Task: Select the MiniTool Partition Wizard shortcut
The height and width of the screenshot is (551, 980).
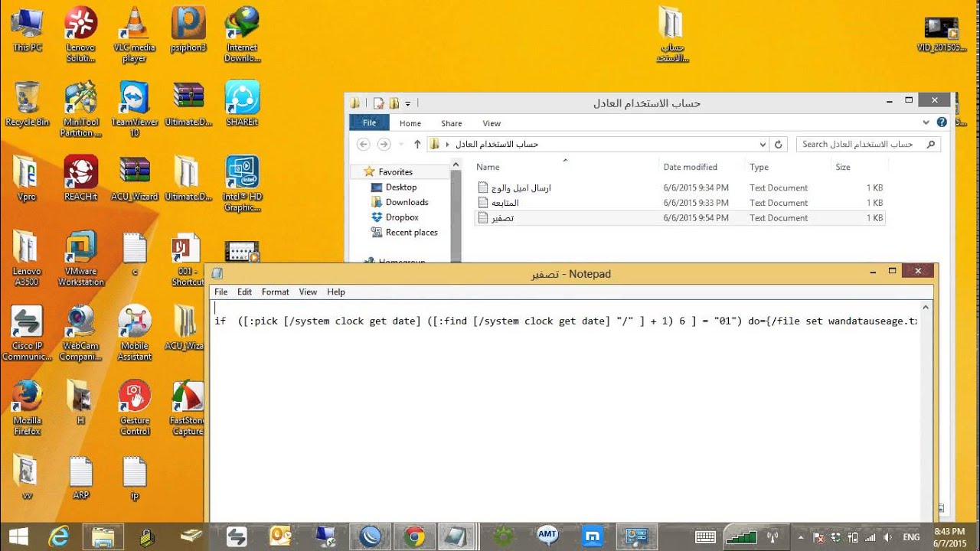Action: coord(80,109)
